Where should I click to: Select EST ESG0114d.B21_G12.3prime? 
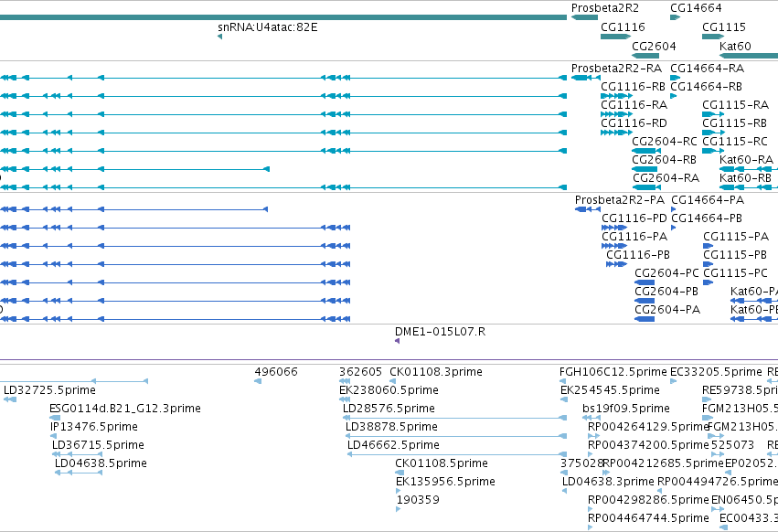click(55, 418)
